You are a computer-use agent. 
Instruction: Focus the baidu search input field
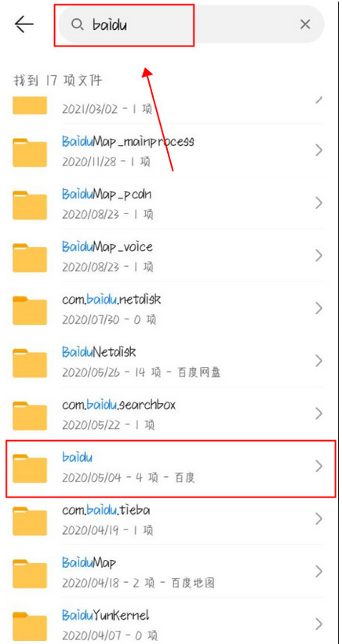tap(191, 24)
